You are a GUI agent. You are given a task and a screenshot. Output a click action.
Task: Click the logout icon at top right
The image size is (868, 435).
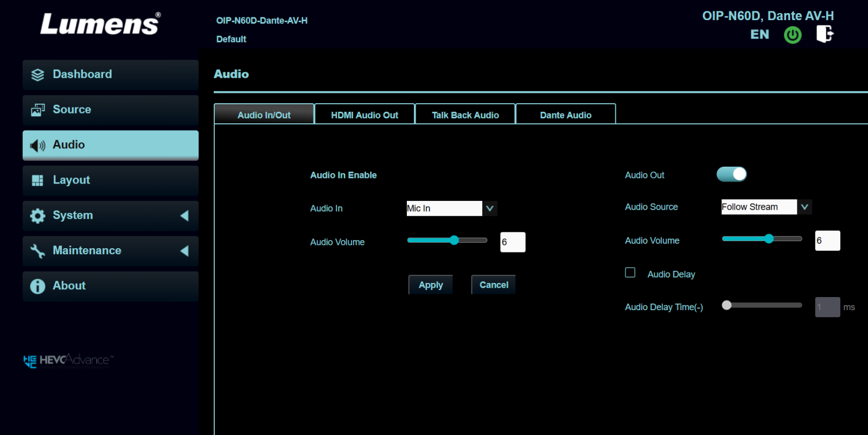825,34
